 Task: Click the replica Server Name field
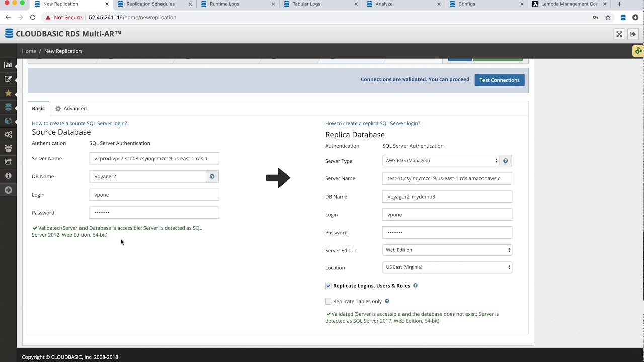tap(447, 178)
